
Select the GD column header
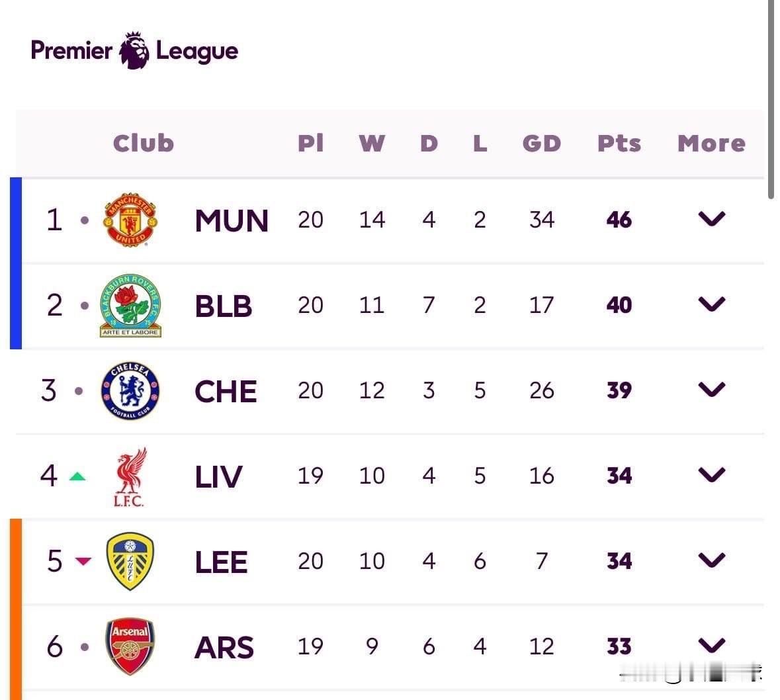coord(541,143)
